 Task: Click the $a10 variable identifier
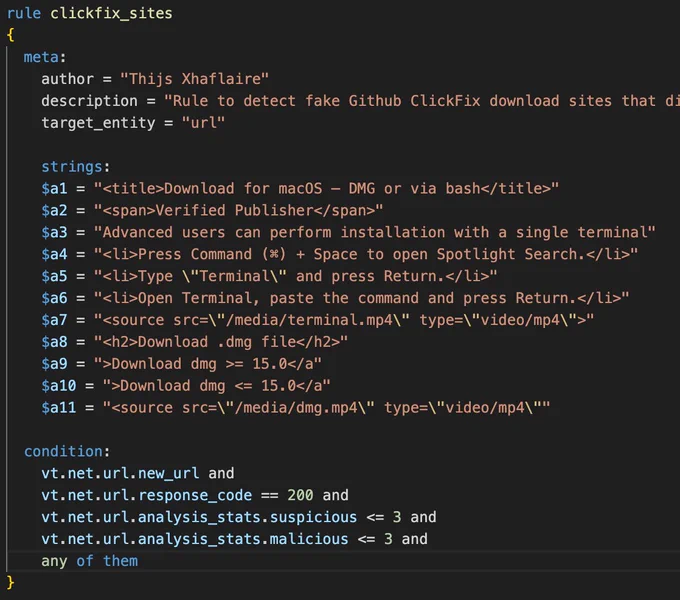[59, 386]
